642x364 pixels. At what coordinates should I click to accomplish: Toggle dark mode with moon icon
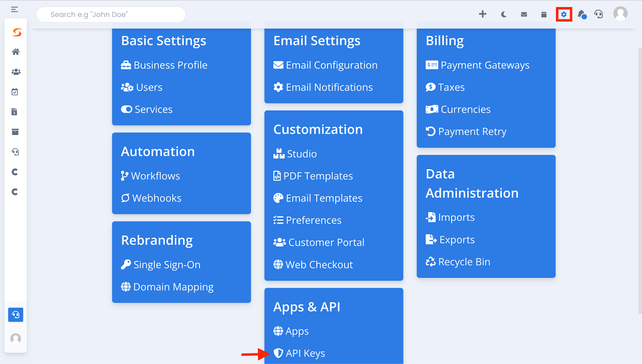504,14
